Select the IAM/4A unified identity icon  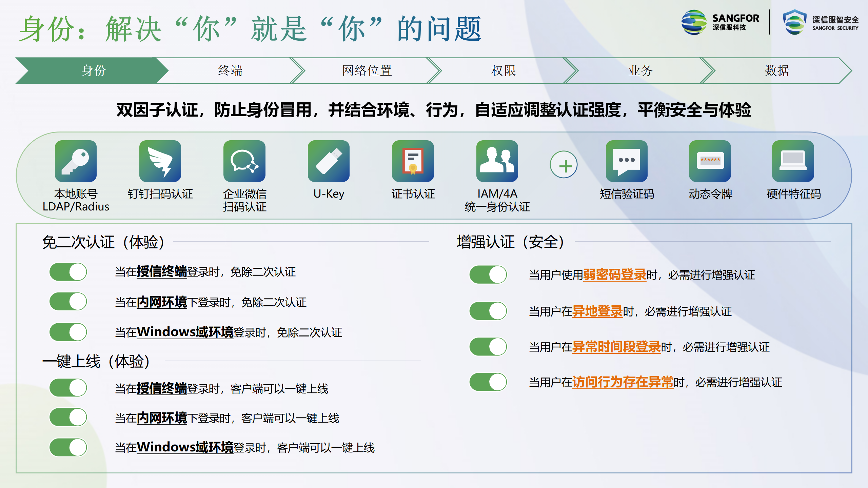pos(497,161)
